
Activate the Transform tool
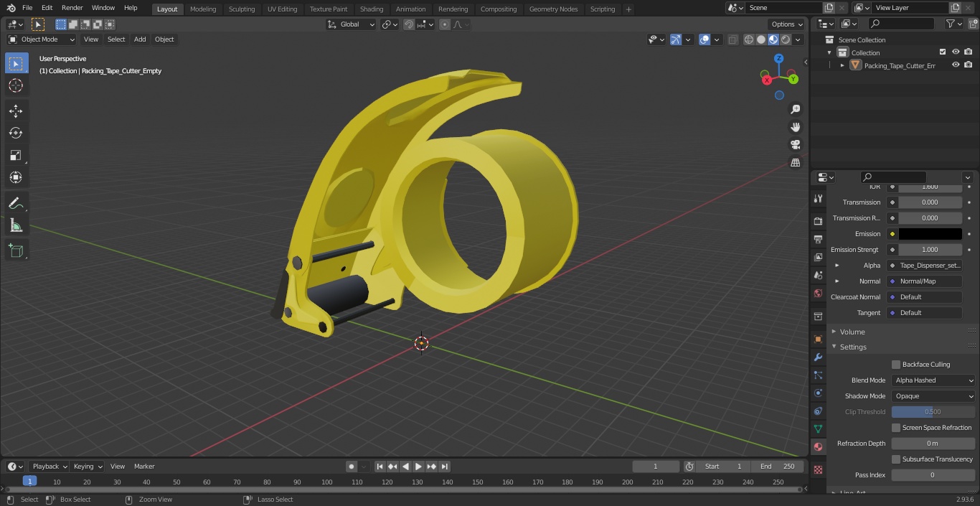16,177
